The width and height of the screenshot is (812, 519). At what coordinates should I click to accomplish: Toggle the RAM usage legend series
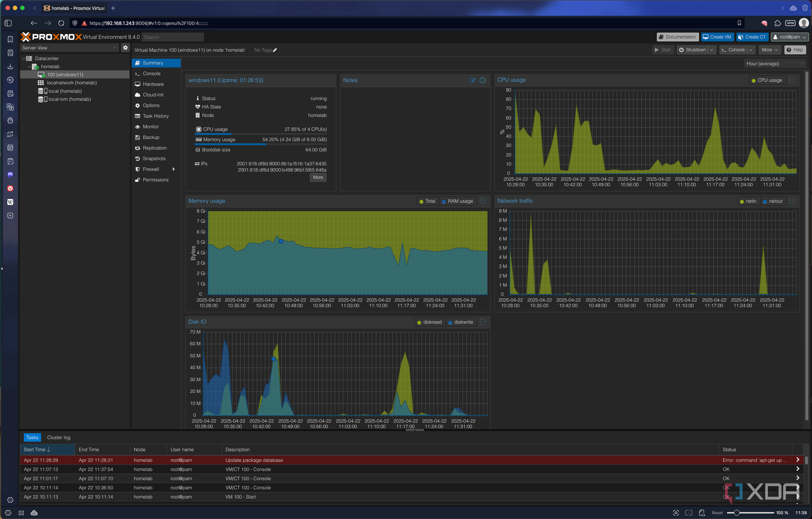(457, 201)
